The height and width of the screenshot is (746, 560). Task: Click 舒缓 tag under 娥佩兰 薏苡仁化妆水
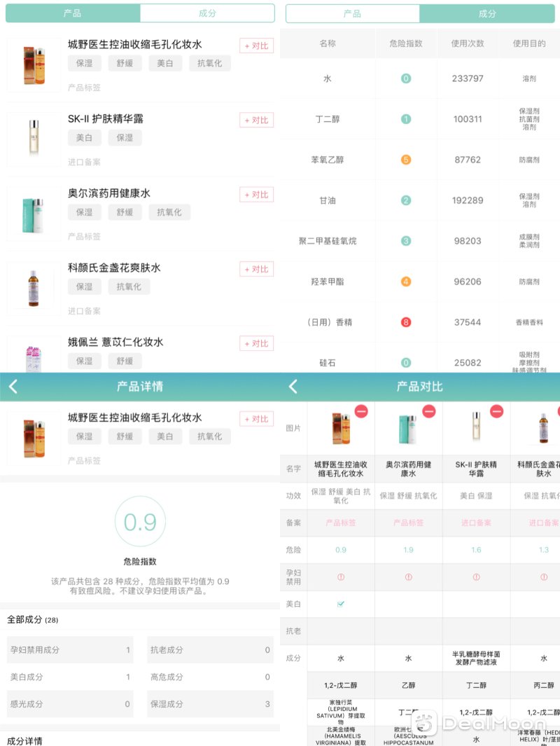[x=125, y=361]
